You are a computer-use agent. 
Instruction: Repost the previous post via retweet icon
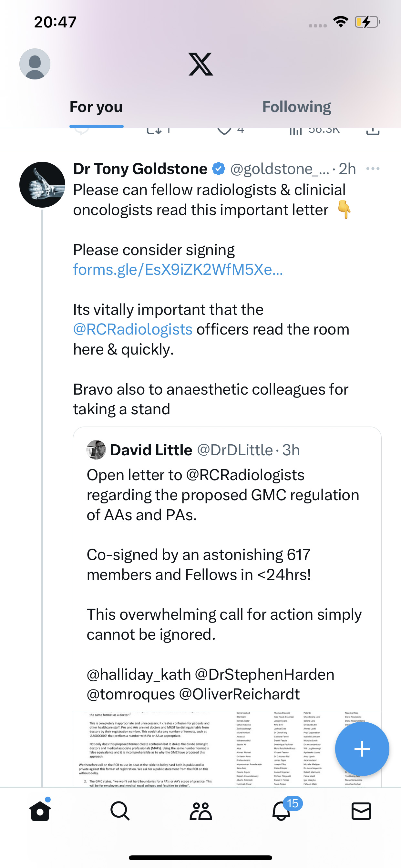tap(154, 131)
